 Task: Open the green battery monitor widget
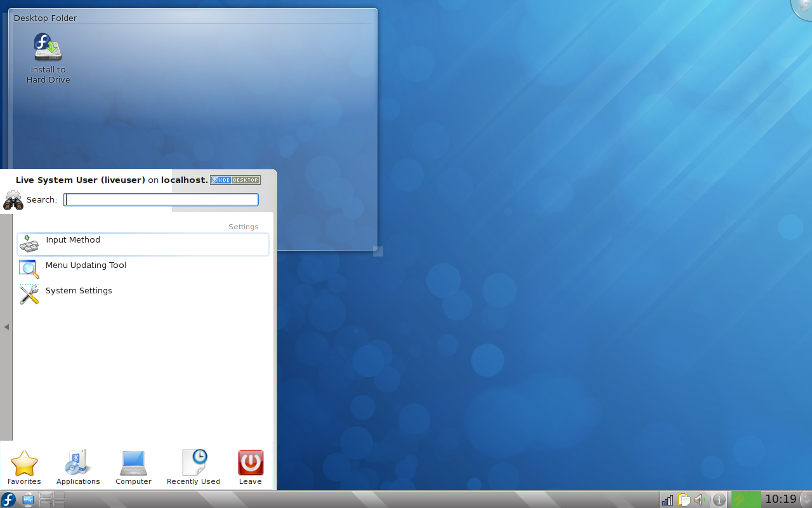pyautogui.click(x=746, y=500)
